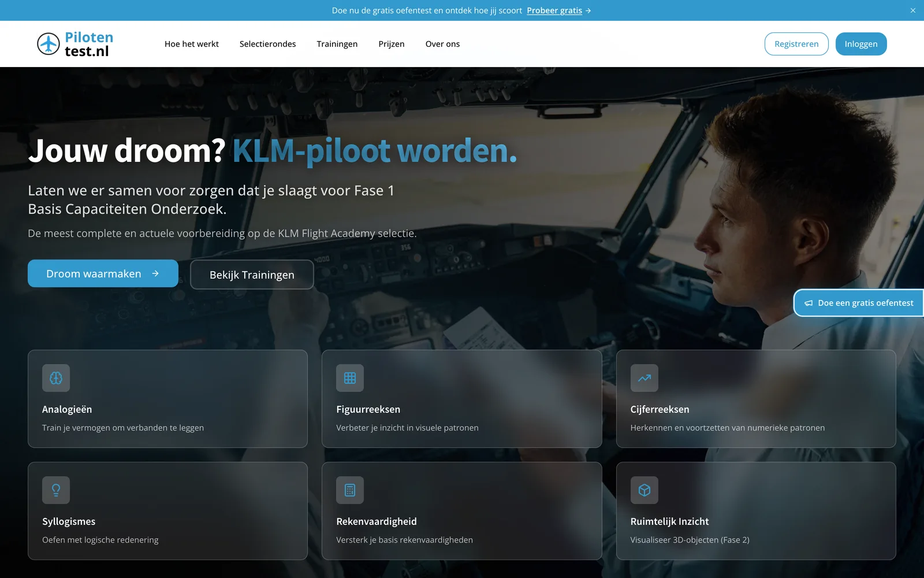
Task: Open Hoe het werkt menu item
Action: point(192,44)
